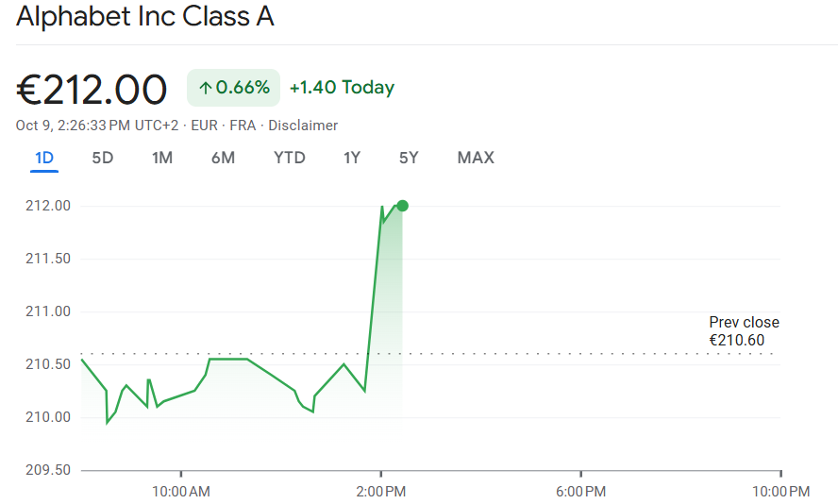Select the YTD range tab
This screenshot has width=838, height=504.
290,158
